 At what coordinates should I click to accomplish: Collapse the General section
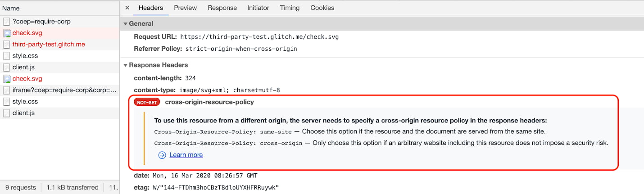coord(126,24)
